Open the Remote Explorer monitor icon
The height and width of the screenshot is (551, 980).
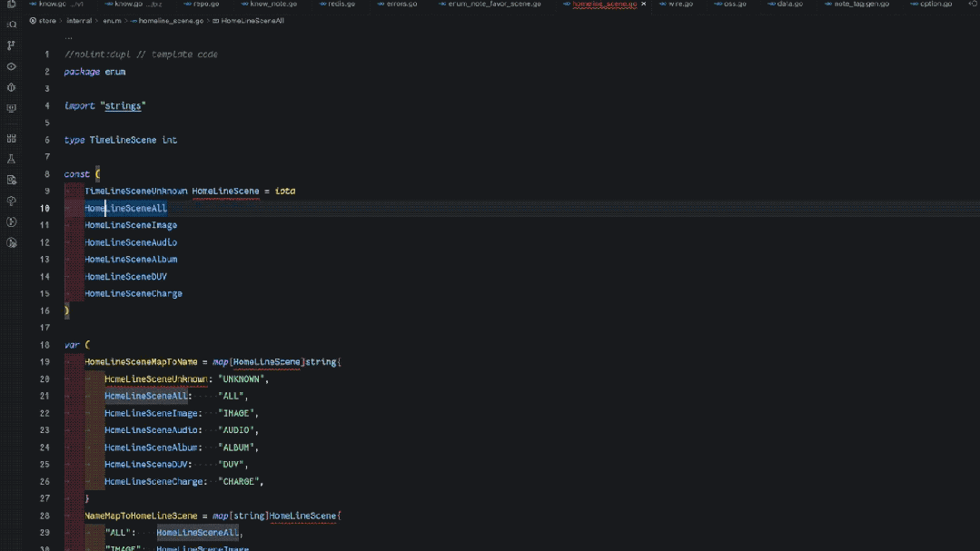tap(11, 108)
